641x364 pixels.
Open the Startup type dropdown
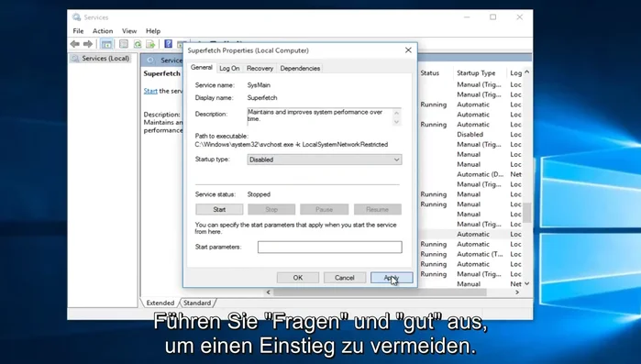pos(325,160)
